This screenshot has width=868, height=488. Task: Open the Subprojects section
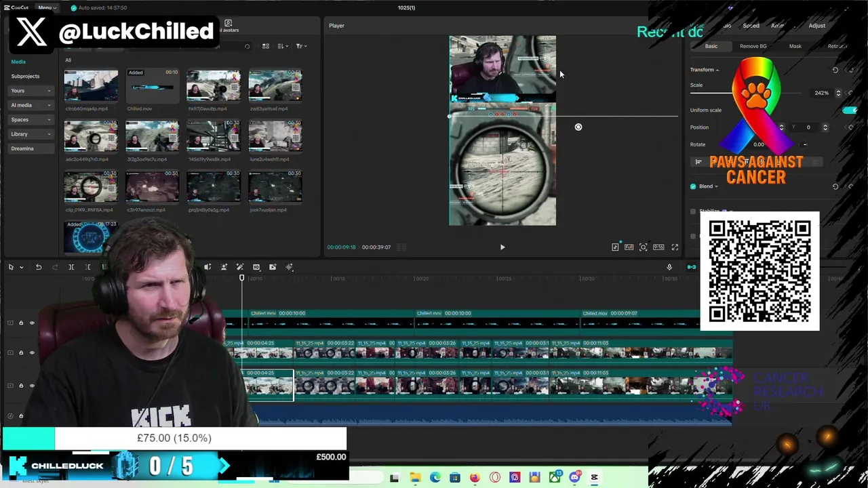pos(25,76)
